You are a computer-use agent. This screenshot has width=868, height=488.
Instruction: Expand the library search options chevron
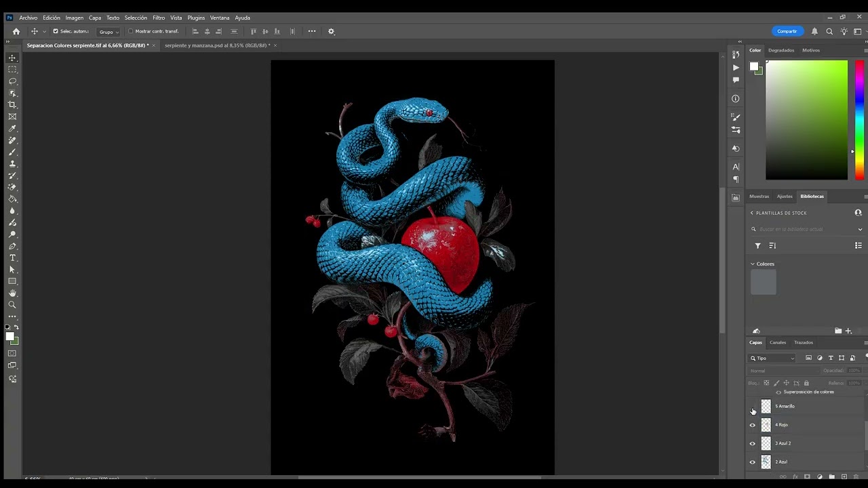pyautogui.click(x=860, y=229)
